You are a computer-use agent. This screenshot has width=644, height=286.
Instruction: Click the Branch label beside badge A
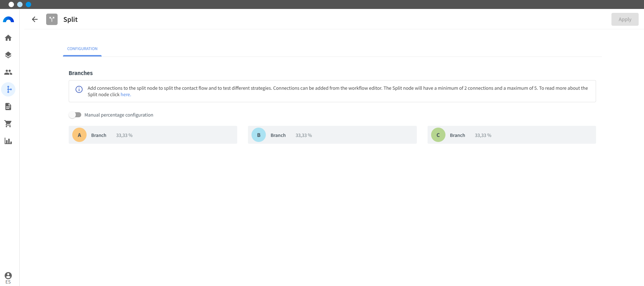pyautogui.click(x=99, y=135)
